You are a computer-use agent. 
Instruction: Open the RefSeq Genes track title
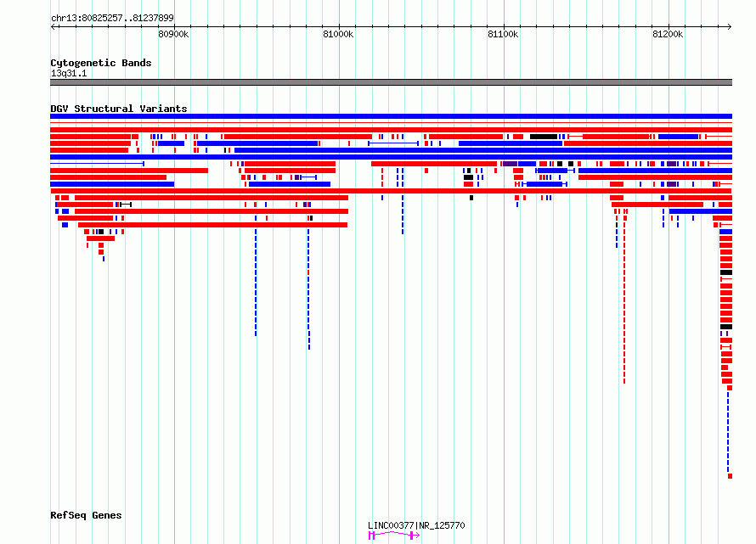86,515
